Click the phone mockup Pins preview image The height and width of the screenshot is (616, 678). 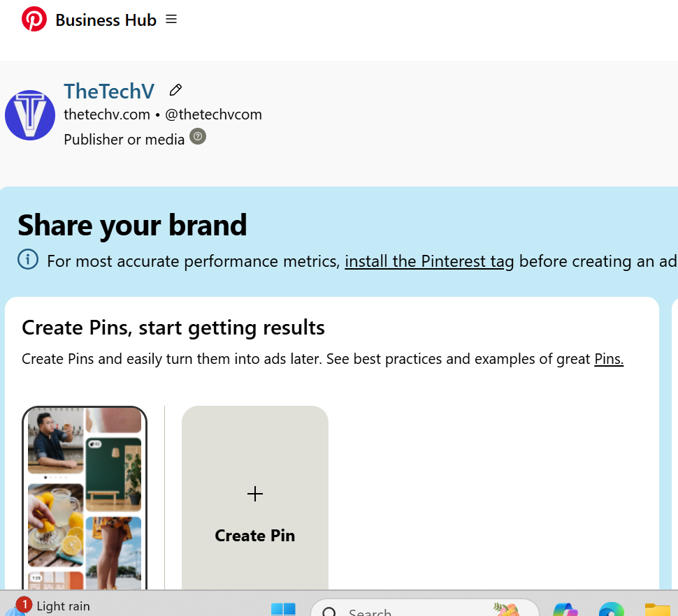[85, 498]
